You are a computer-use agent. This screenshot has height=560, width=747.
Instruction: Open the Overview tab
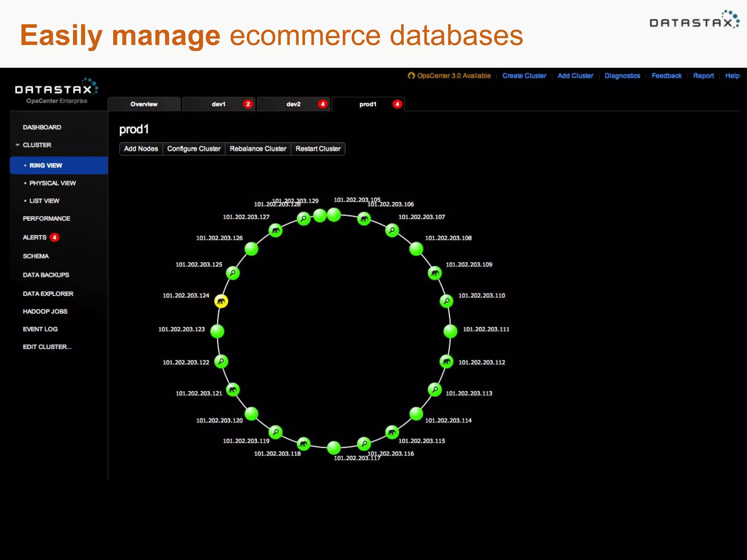tap(144, 104)
